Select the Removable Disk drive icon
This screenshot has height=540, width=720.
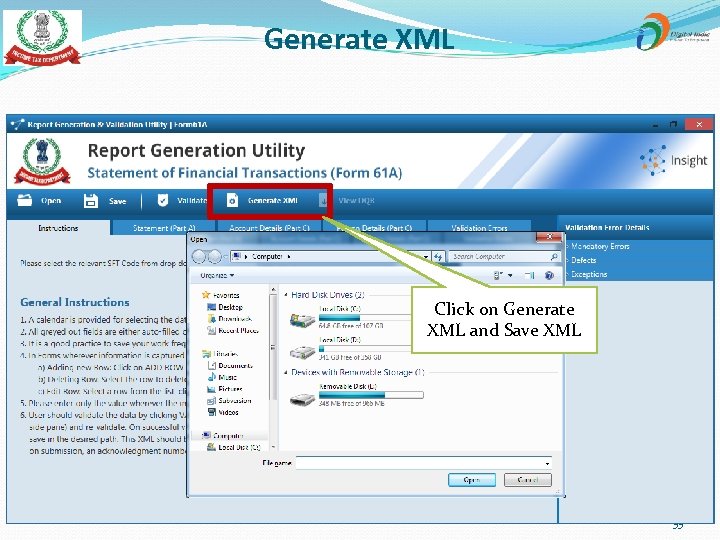302,399
